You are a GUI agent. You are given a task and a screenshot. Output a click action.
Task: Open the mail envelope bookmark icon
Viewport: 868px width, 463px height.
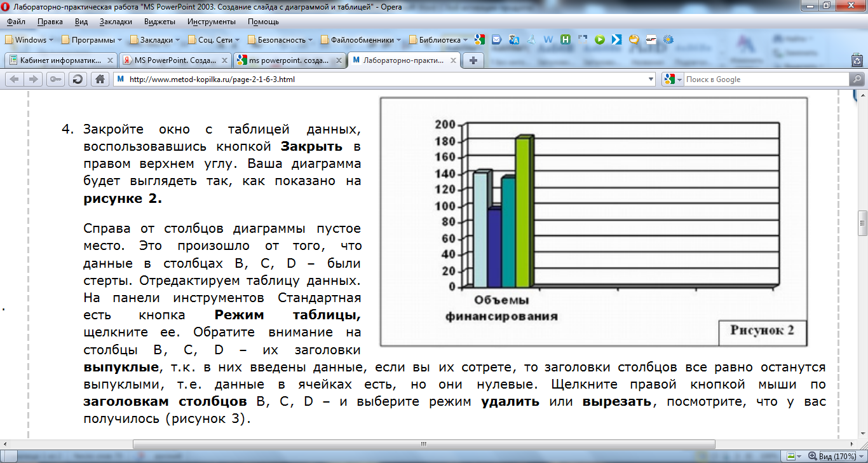[497, 39]
